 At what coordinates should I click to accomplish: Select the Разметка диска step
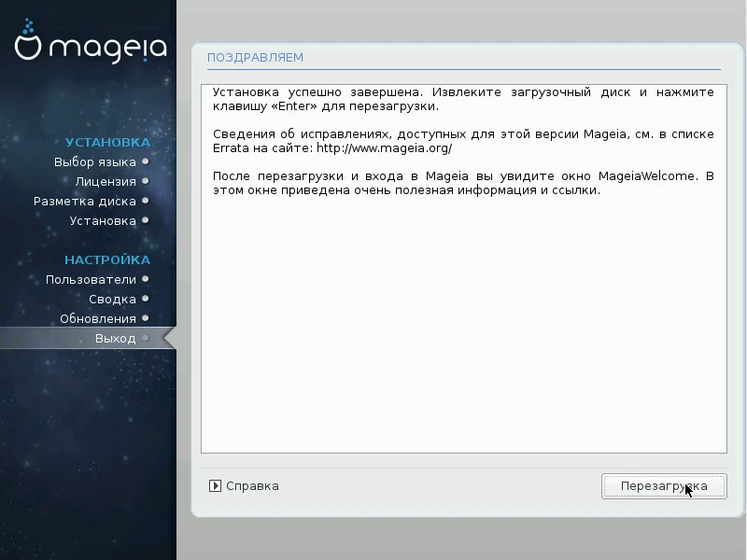(85, 202)
